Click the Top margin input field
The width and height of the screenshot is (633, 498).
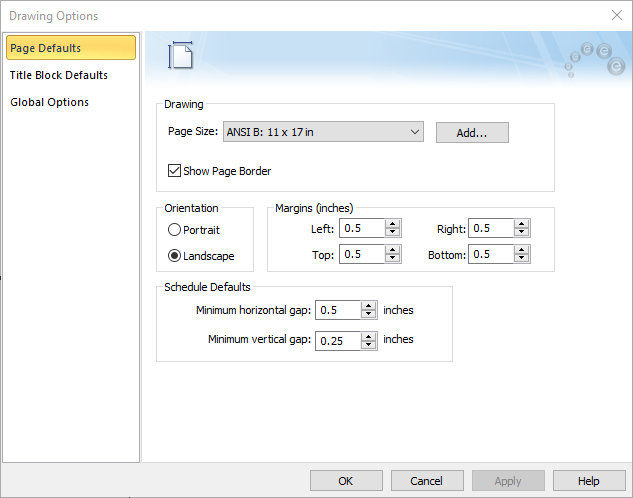coord(361,254)
